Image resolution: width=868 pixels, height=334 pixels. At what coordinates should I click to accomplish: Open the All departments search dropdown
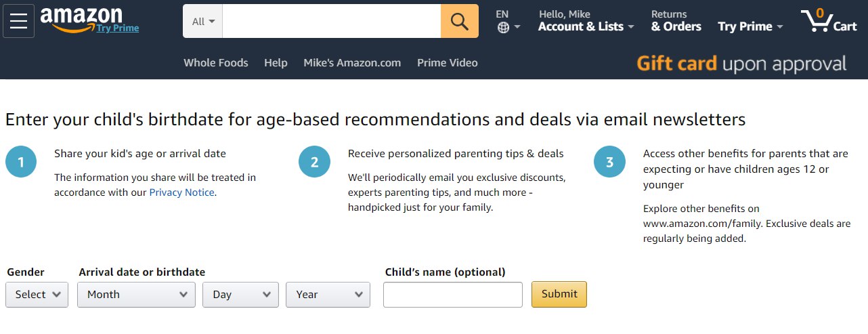pos(202,21)
